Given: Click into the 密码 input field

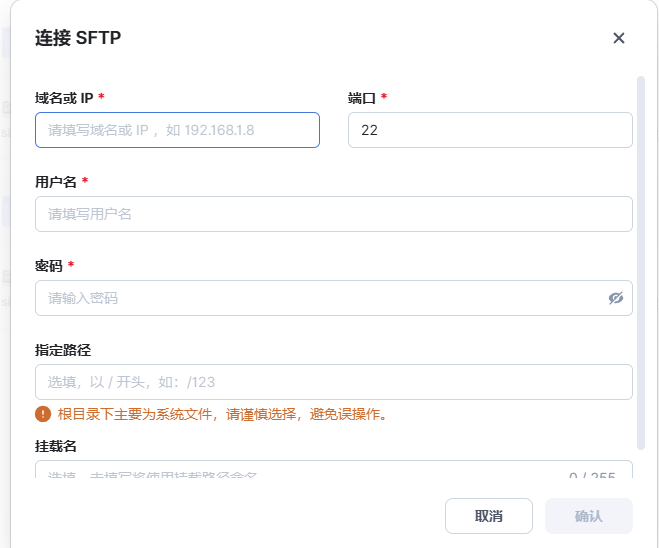Looking at the screenshot, I should pyautogui.click(x=320, y=298).
